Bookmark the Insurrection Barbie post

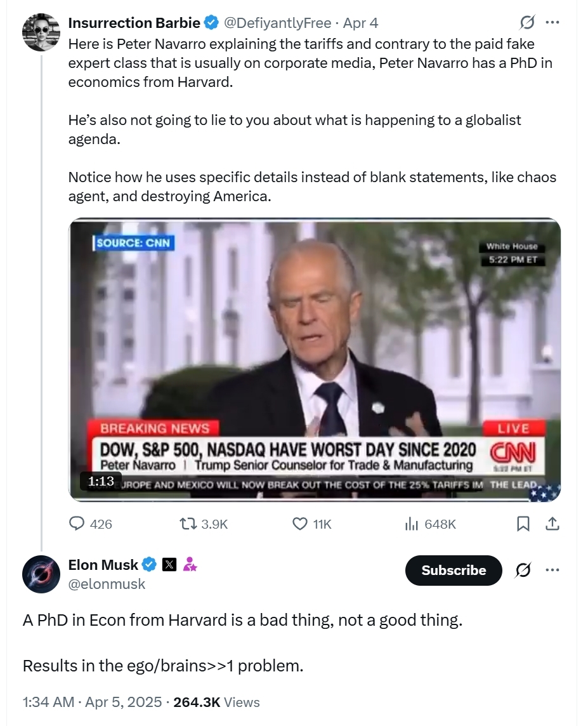click(x=523, y=524)
